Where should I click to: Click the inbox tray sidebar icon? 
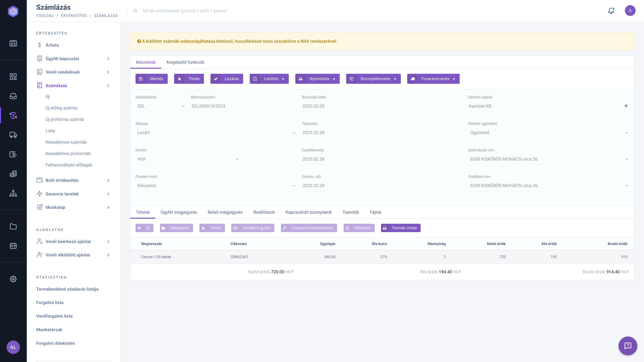(x=13, y=96)
